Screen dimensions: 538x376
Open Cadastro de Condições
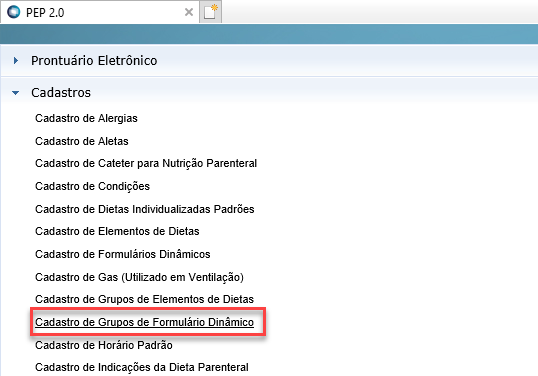(92, 186)
